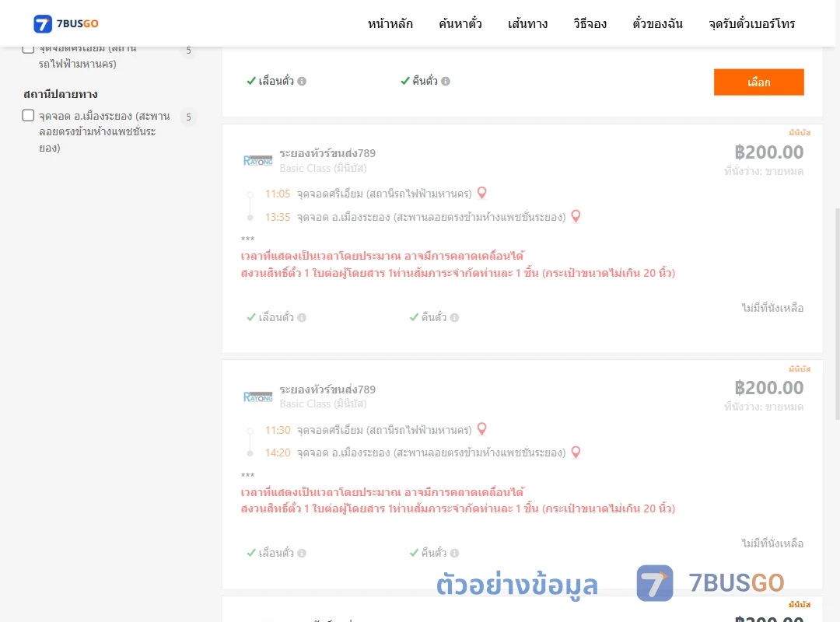Open the ตั๋วของฉัน menu item
This screenshot has height=622, width=840.
tap(657, 23)
